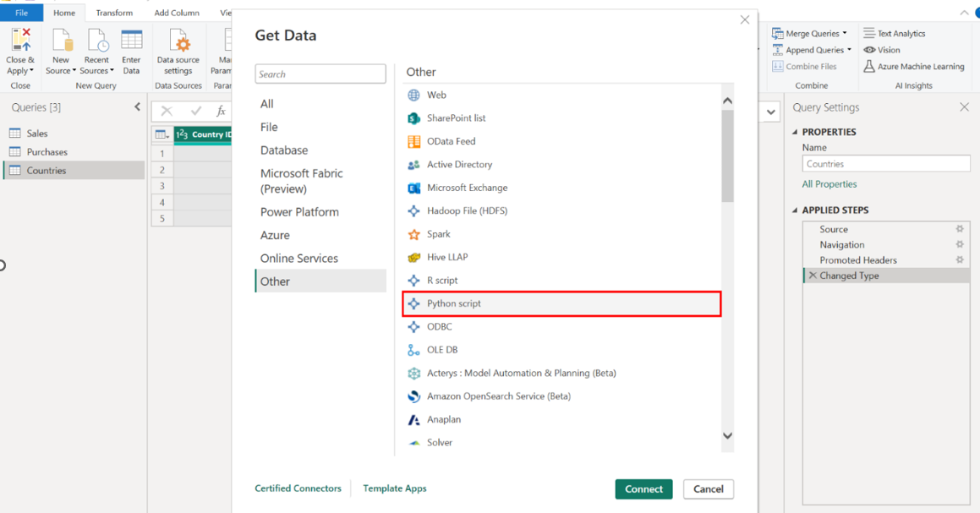Open the Certified Connectors link
This screenshot has height=513, width=980.
(x=298, y=488)
